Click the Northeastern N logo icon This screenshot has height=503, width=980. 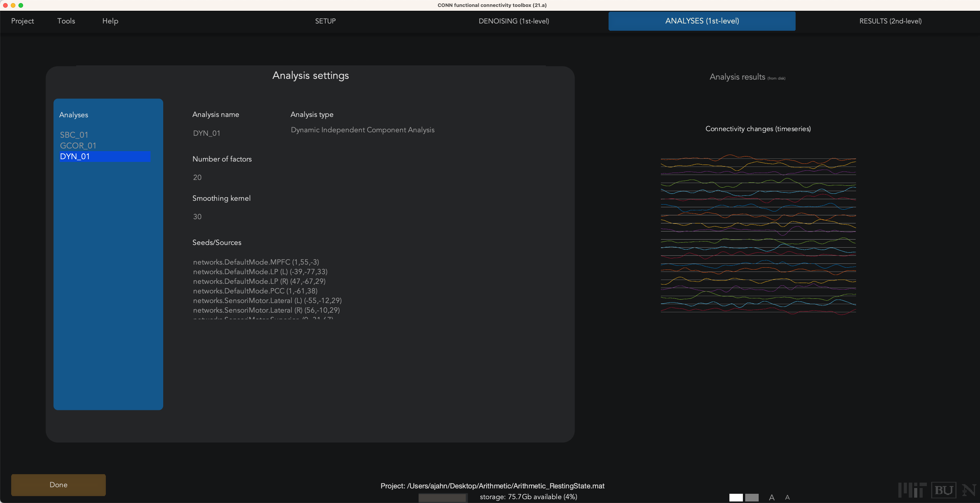[969, 490]
